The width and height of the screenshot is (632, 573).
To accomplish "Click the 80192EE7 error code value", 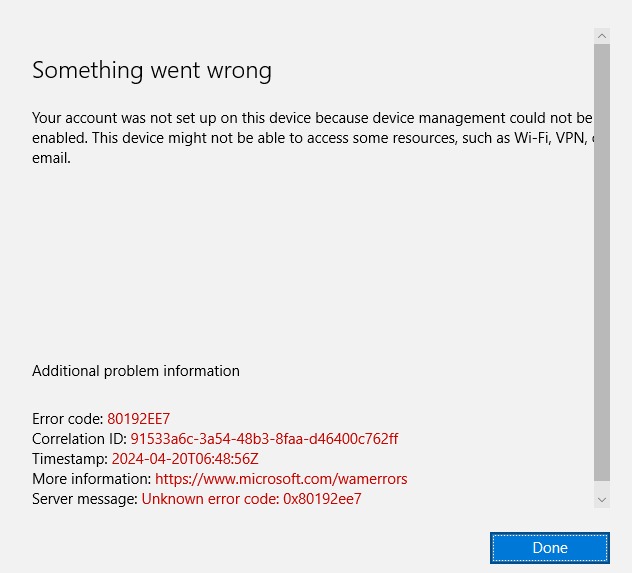I will pos(138,419).
